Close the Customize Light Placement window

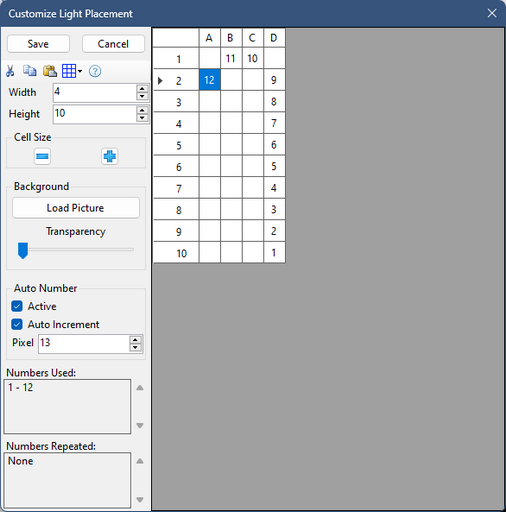(x=492, y=13)
